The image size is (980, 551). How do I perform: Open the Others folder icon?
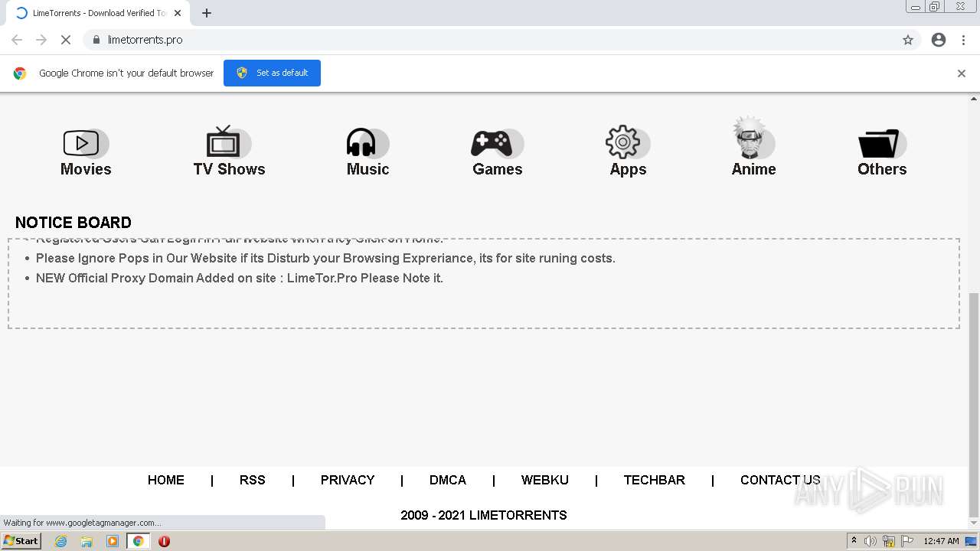(882, 143)
